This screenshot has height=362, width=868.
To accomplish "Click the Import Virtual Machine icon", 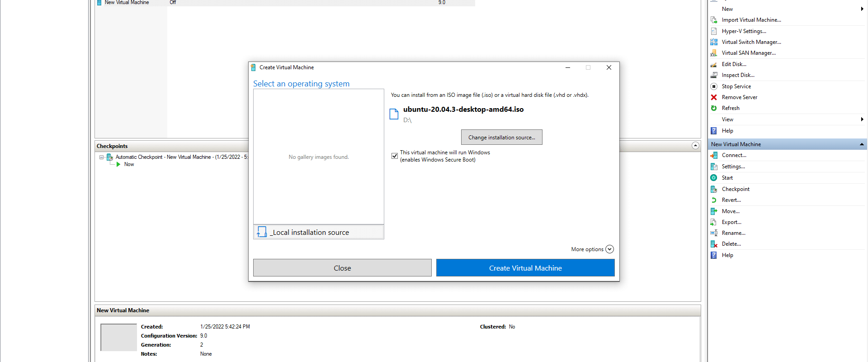I will 714,20.
